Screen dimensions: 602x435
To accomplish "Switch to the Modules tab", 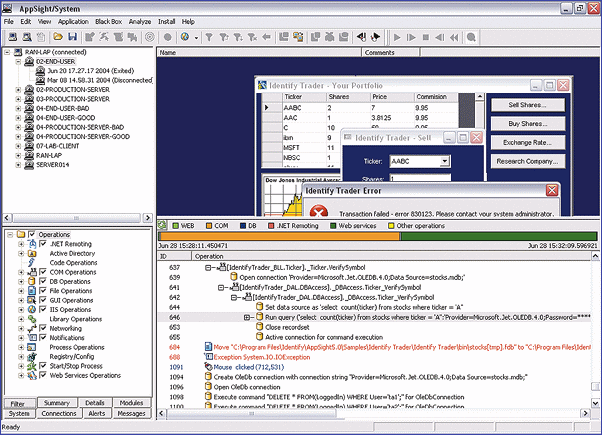I will click(131, 403).
